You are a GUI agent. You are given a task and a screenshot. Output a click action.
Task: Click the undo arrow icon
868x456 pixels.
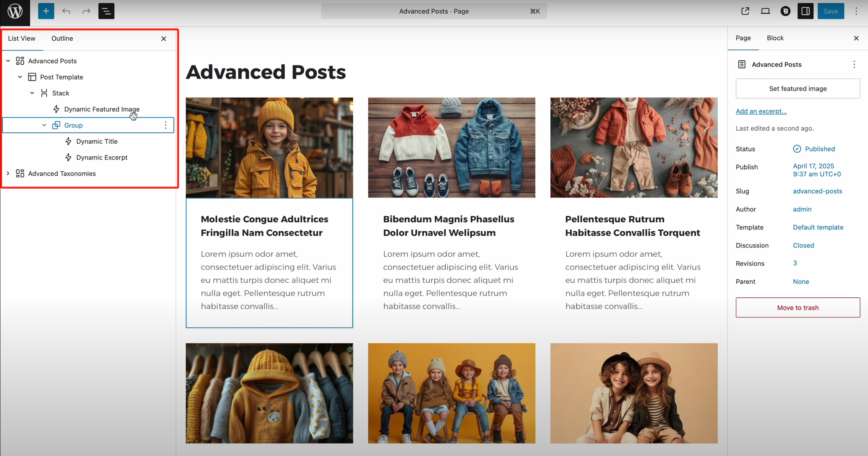(x=66, y=11)
